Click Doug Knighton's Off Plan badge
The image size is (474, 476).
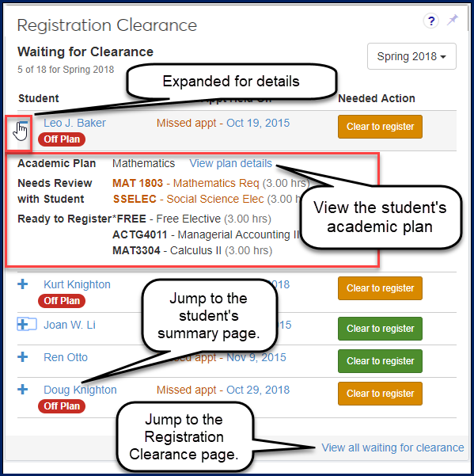[62, 406]
